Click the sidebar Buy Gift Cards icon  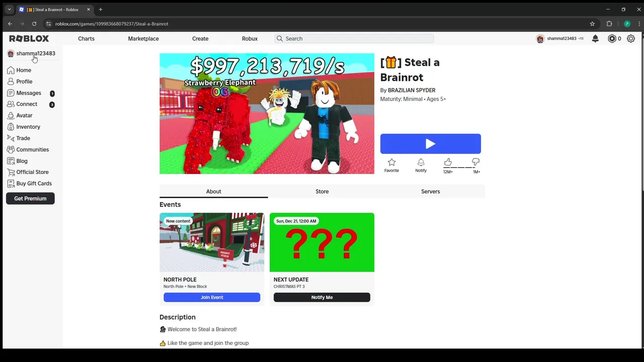pos(11,184)
